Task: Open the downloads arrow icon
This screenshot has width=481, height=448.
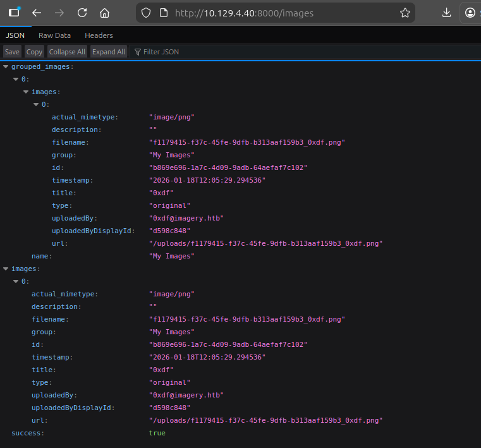Action: (x=447, y=13)
